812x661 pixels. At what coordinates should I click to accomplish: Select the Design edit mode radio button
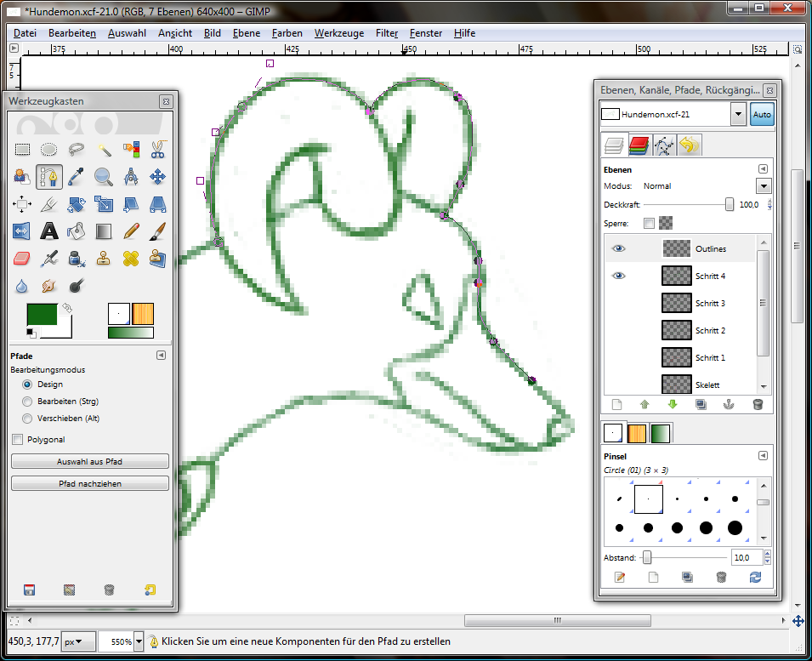[27, 385]
